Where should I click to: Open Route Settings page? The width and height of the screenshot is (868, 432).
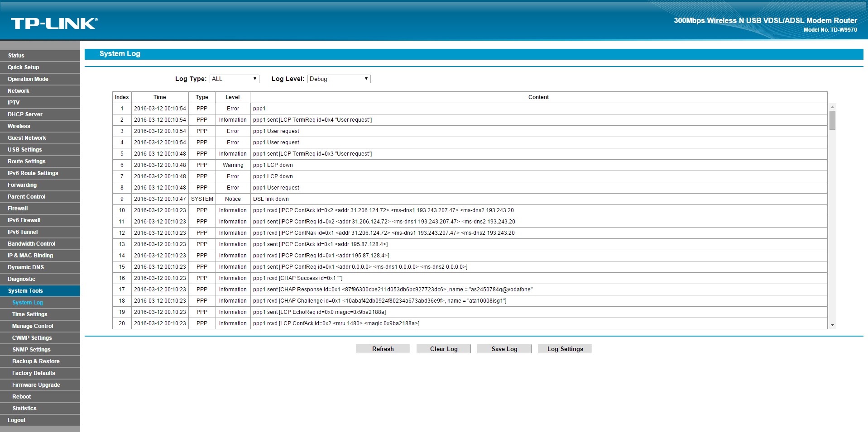click(x=40, y=161)
